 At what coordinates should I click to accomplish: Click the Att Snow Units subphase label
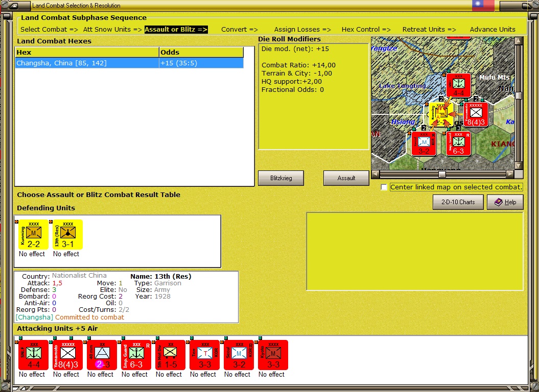tap(112, 30)
